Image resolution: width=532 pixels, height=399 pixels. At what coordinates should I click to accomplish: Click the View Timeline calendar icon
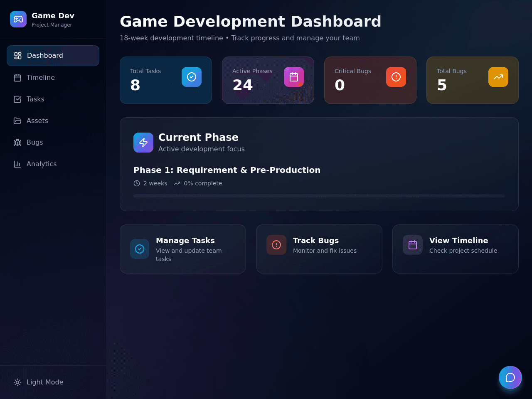[413, 245]
